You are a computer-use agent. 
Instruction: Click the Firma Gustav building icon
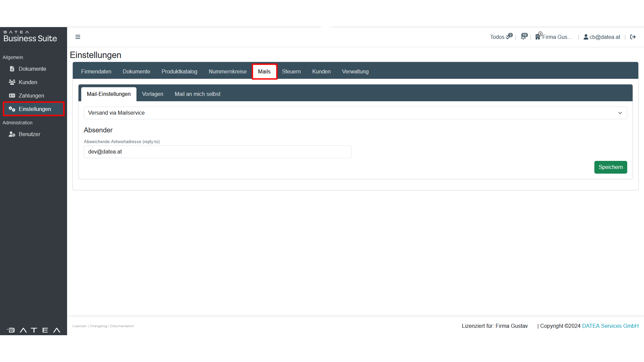pos(538,37)
